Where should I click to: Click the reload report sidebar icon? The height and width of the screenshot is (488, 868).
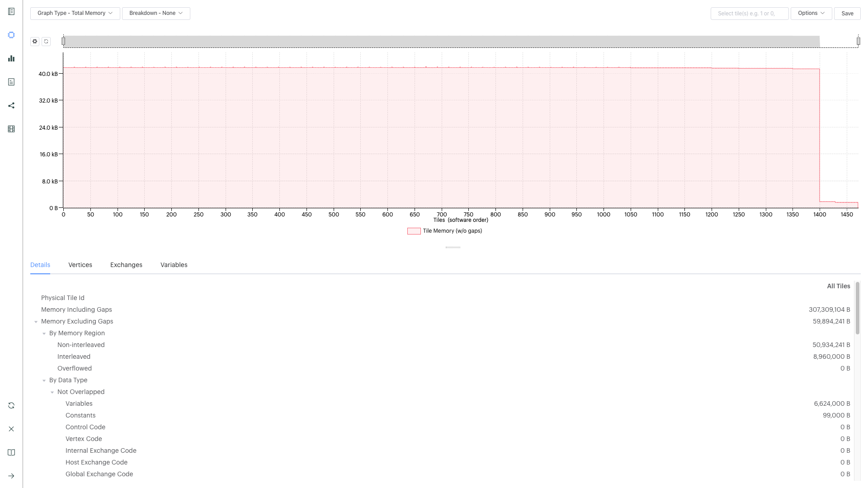tap(11, 406)
